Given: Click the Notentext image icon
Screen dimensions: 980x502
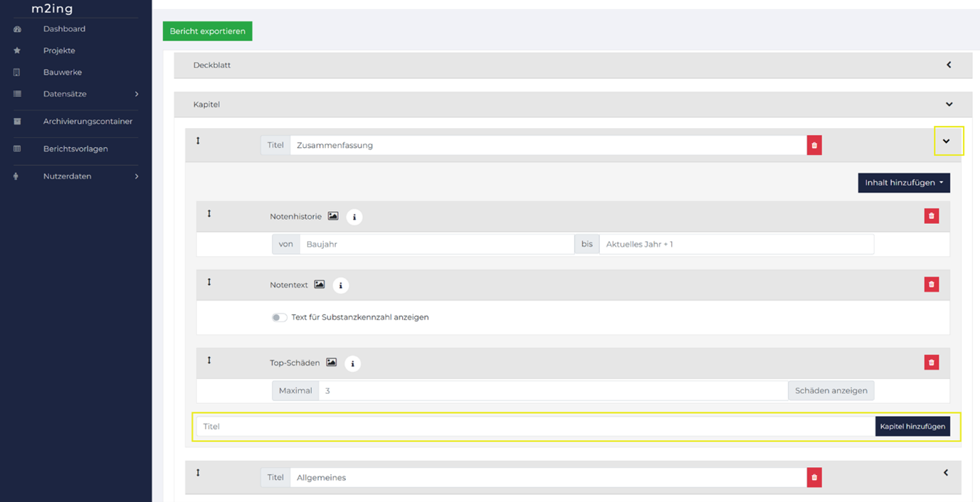Looking at the screenshot, I should coord(320,284).
